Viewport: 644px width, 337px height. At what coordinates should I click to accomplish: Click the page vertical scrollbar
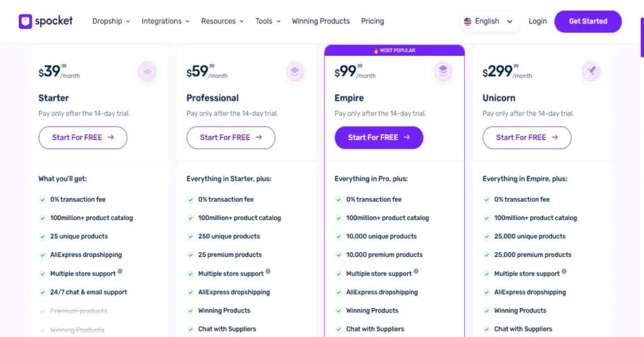641,37
